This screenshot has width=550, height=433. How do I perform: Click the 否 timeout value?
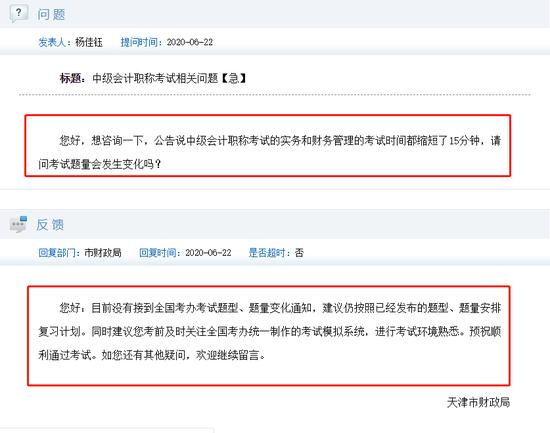click(x=299, y=253)
